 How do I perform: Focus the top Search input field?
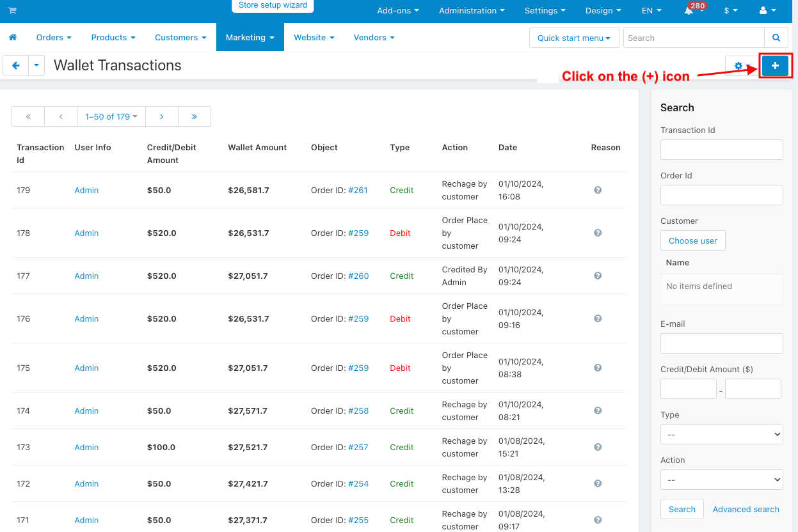694,38
